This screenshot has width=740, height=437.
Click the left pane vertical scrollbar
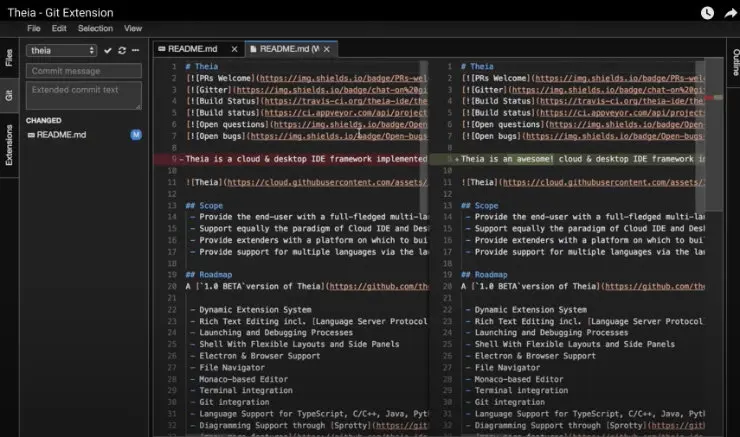point(424,137)
